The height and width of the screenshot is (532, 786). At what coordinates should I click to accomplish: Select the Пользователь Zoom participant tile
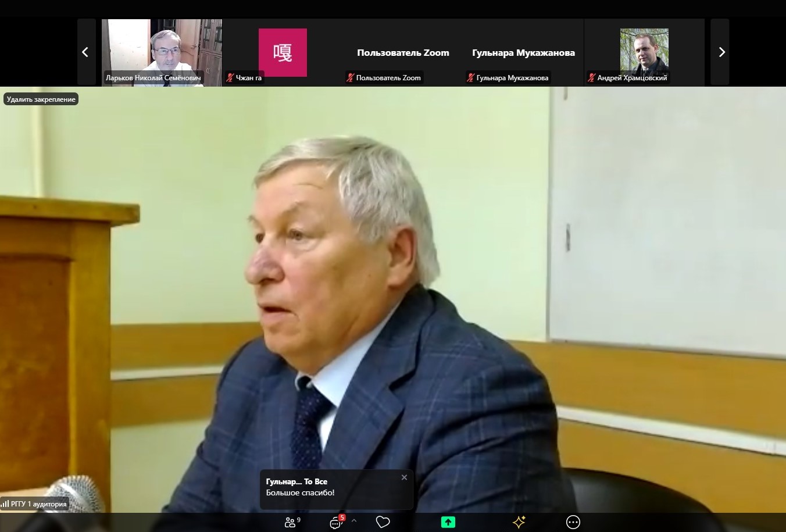click(403, 52)
